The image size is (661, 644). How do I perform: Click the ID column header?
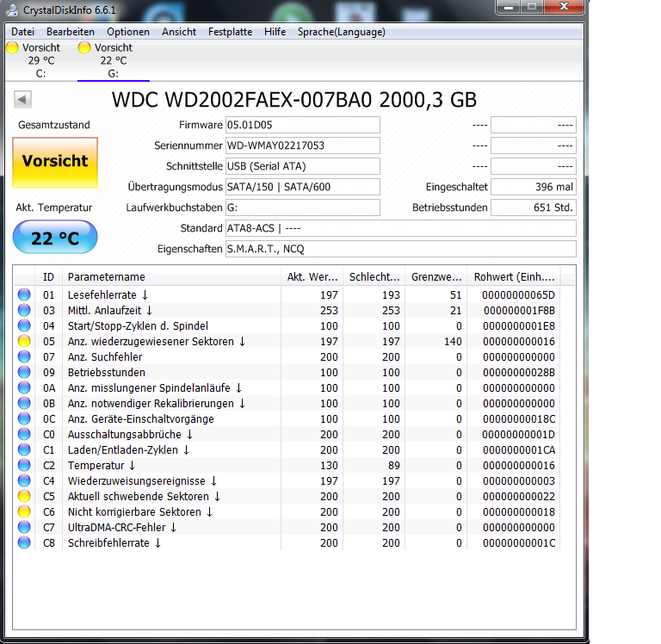click(48, 277)
